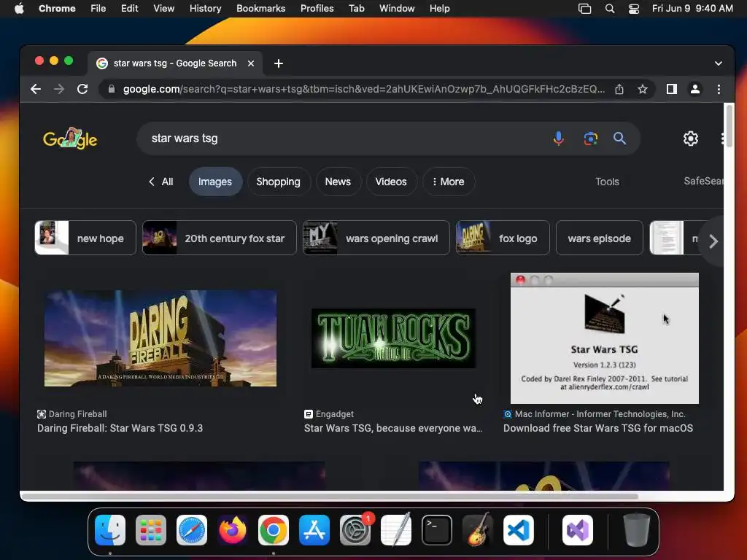Open the SafeSearch setting
Viewport: 747px width, 560px height.
pyautogui.click(x=703, y=181)
